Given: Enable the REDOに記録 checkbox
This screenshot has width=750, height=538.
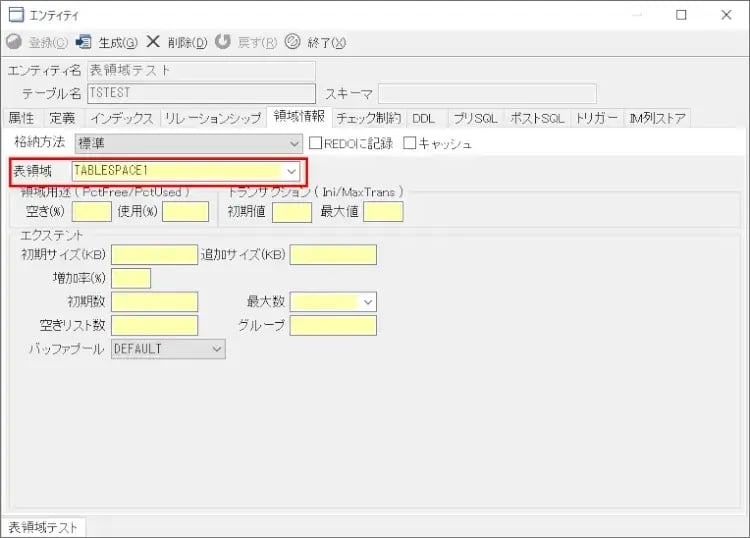Looking at the screenshot, I should [x=315, y=144].
